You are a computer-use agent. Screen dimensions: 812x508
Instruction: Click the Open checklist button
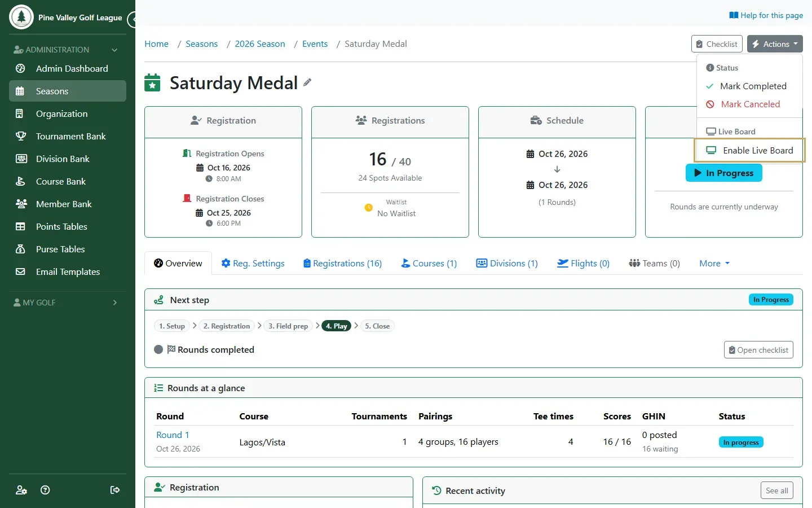pos(758,350)
